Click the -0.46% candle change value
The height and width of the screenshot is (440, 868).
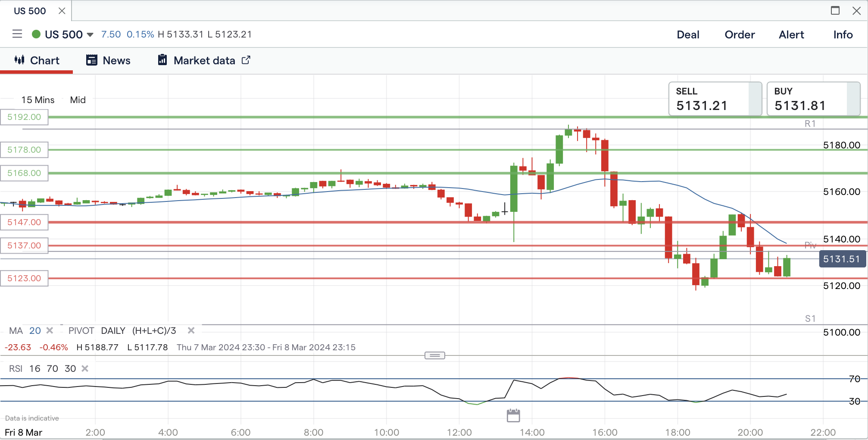[54, 347]
